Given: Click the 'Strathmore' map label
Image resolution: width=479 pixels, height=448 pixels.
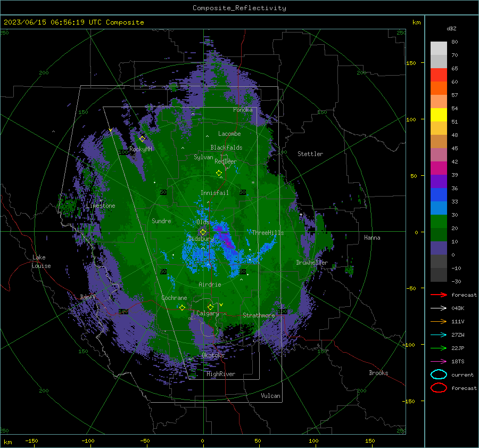Looking at the screenshot, I should click(259, 315).
